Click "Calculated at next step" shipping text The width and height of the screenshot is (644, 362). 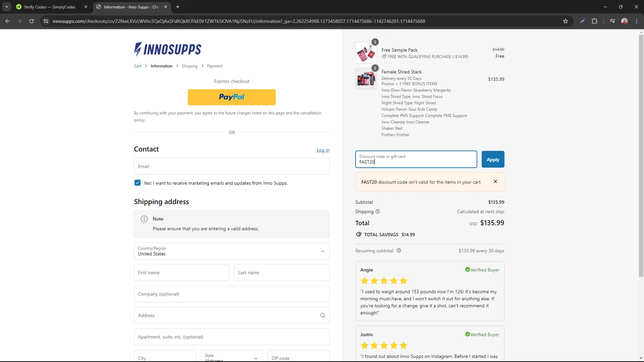click(480, 211)
